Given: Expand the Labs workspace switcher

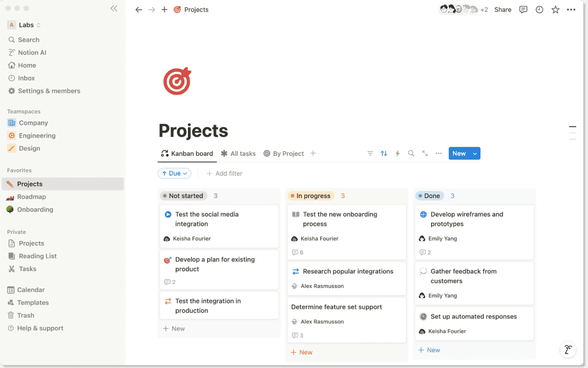Looking at the screenshot, I should [26, 25].
